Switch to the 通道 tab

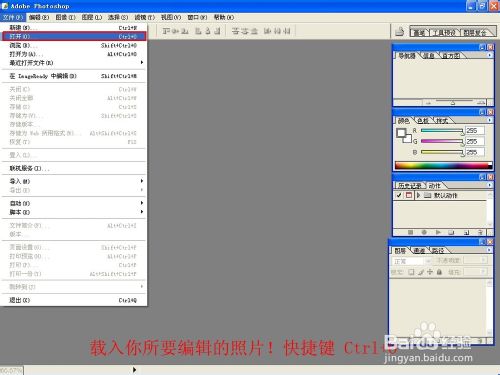419,250
